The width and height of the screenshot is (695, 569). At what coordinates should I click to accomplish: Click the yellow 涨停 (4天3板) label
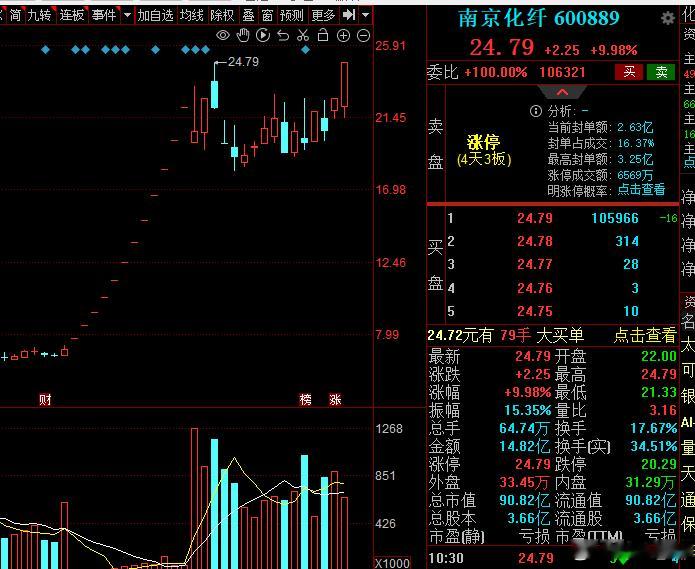(484, 150)
